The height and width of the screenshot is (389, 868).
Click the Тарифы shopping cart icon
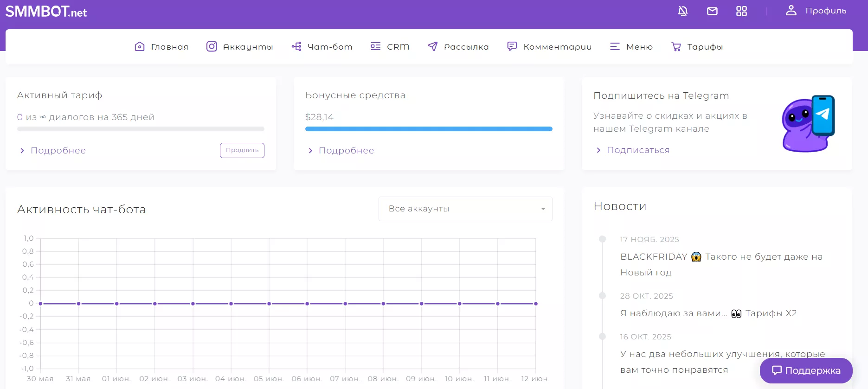[676, 46]
